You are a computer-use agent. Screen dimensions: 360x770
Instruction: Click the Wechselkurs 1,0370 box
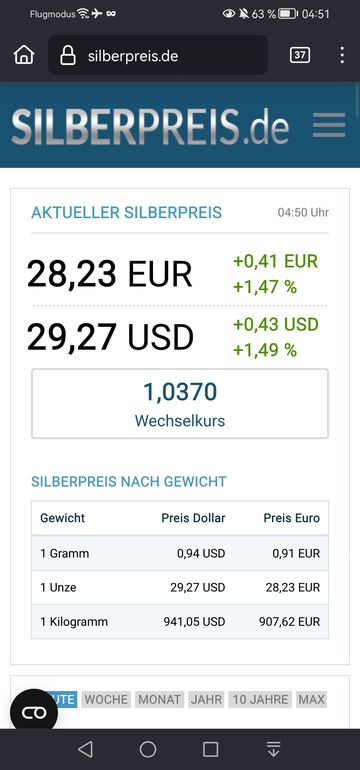tap(180, 404)
